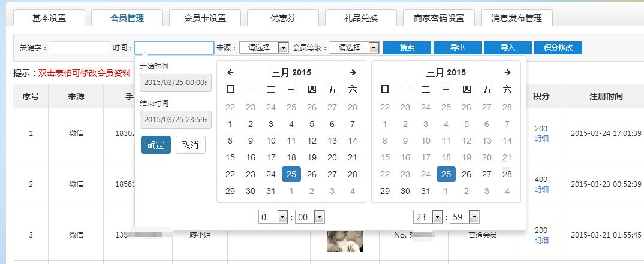Click registration time 2015-03-21 01:55:45

(x=606, y=235)
